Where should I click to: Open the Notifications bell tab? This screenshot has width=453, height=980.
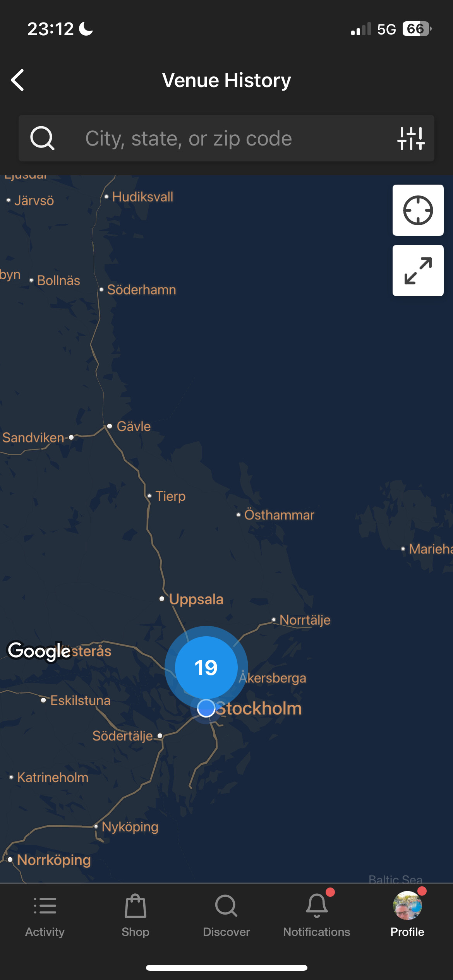(317, 915)
